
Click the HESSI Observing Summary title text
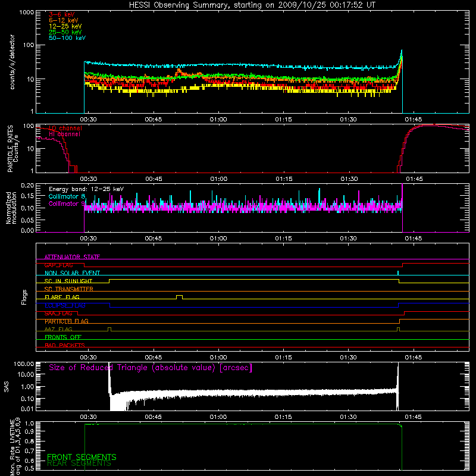252,5
